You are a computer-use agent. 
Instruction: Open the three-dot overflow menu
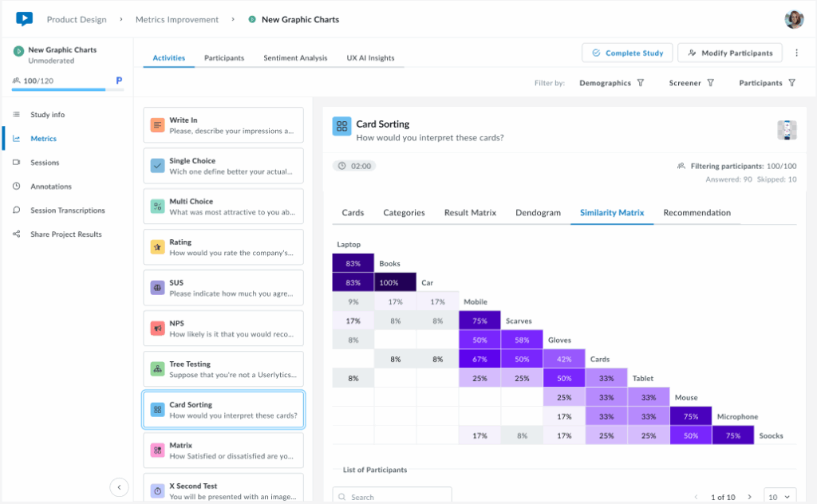coord(795,52)
